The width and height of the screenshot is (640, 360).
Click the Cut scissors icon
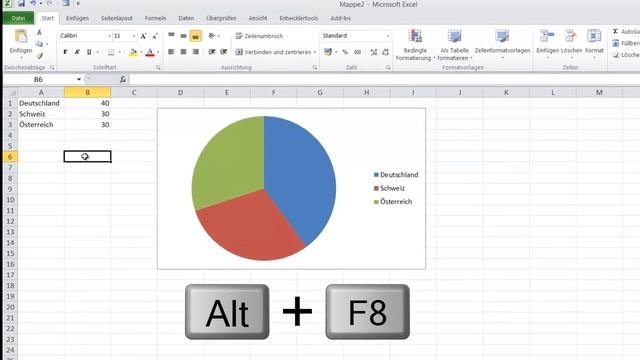[39, 32]
